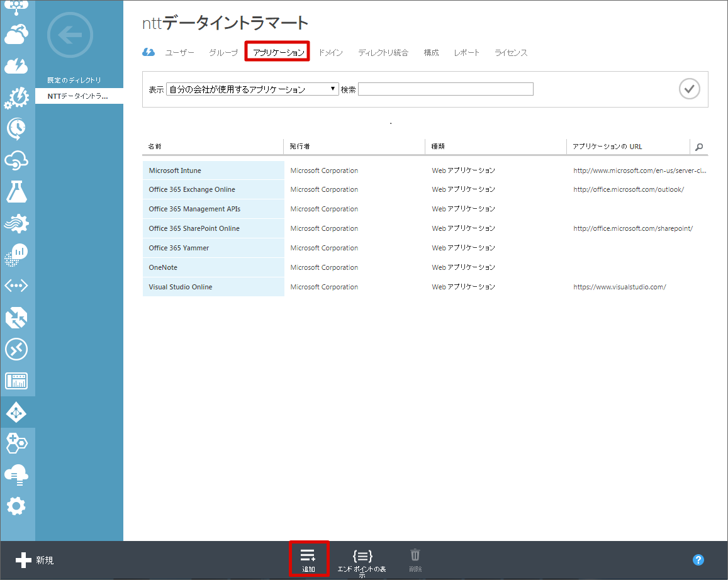728x580 pixels.
Task: Open the circled remote arrows sidebar icon
Action: (x=16, y=349)
